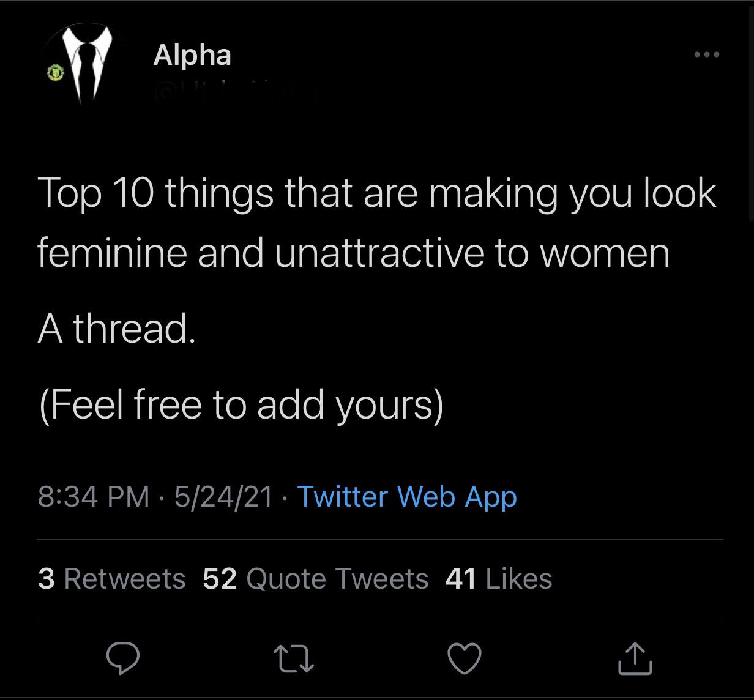Click the word 'feminine' in the tweet
The height and width of the screenshot is (700, 754).
[111, 253]
